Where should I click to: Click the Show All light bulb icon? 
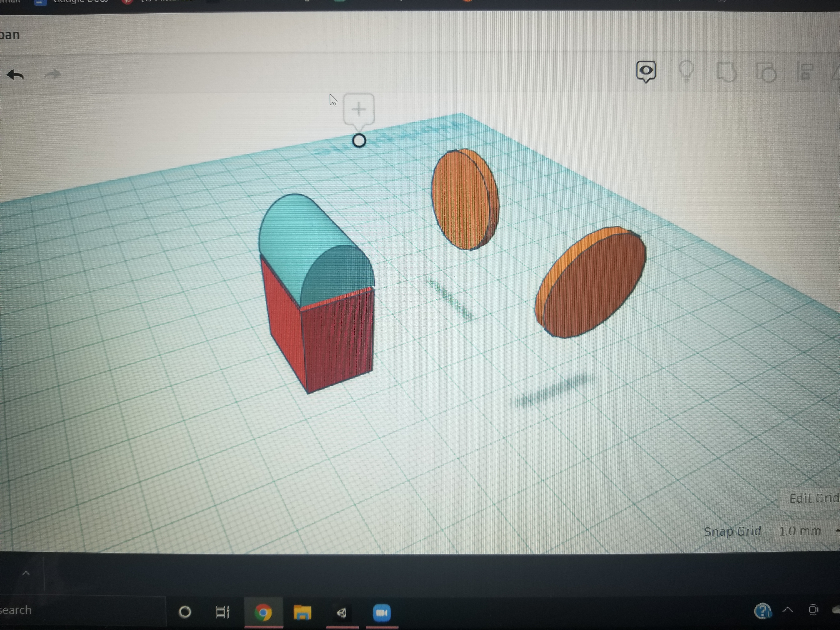686,71
